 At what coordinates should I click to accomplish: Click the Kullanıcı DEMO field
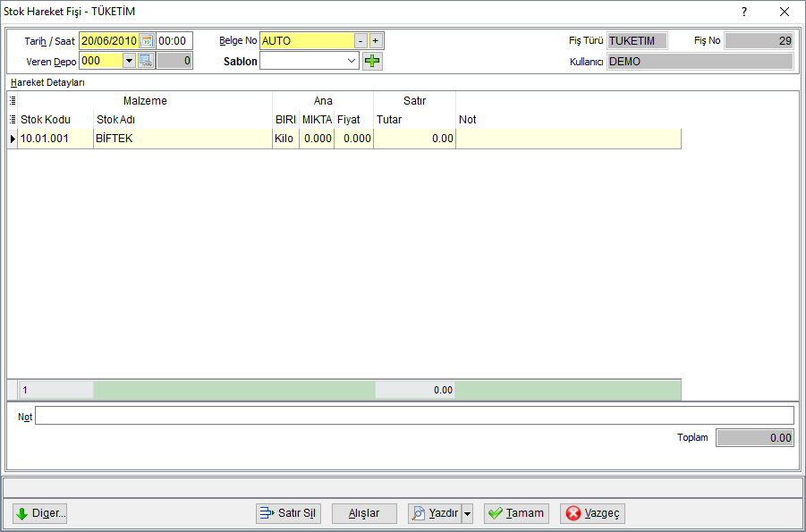coord(700,61)
